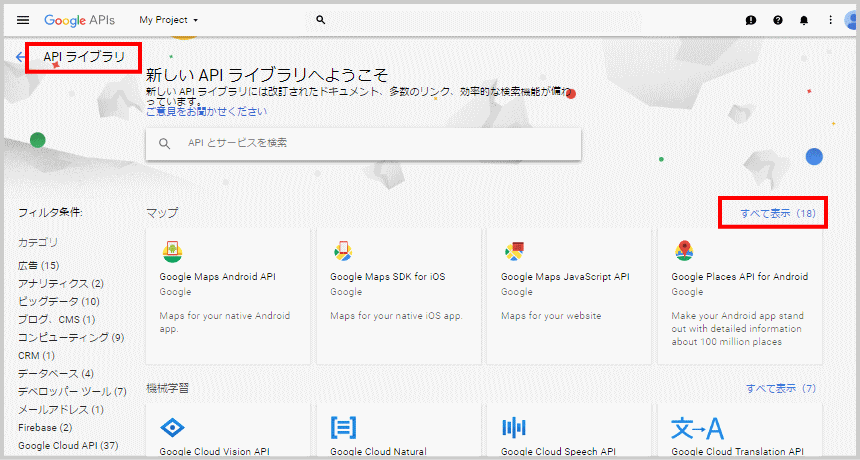Open Google Maps SDK for iOS title
The height and width of the screenshot is (460, 860).
(x=388, y=277)
